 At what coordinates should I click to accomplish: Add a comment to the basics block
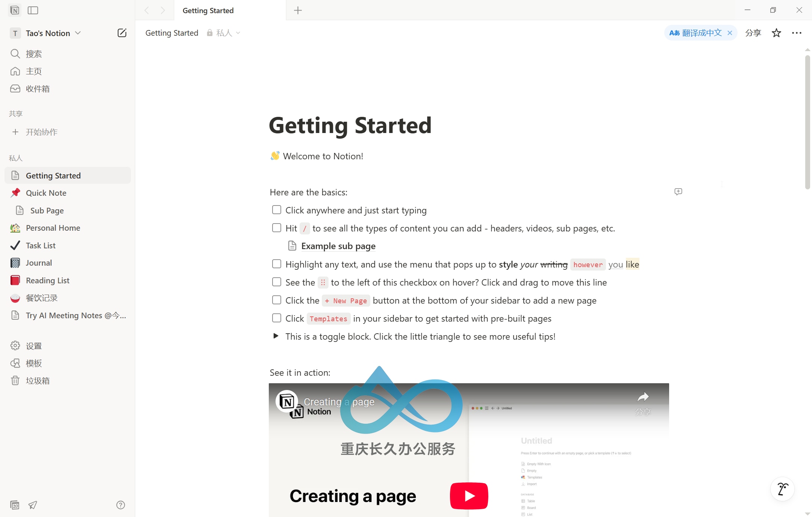pyautogui.click(x=678, y=192)
